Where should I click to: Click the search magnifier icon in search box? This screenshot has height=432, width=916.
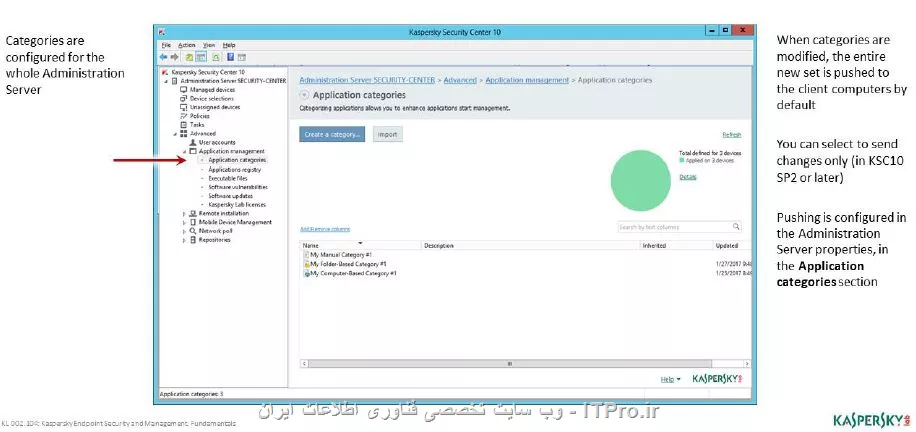[x=736, y=227]
